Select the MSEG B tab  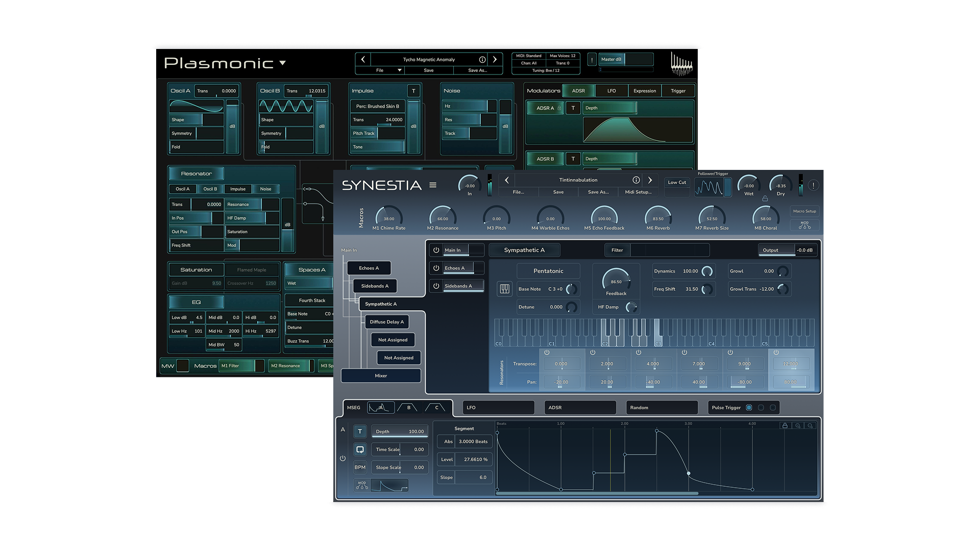coord(409,408)
